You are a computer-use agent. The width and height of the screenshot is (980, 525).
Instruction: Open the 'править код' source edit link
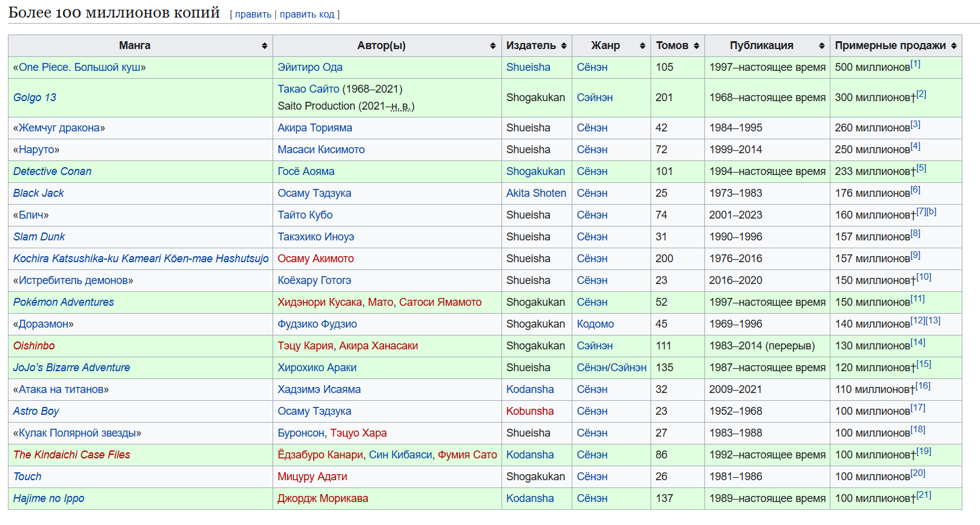(x=306, y=15)
